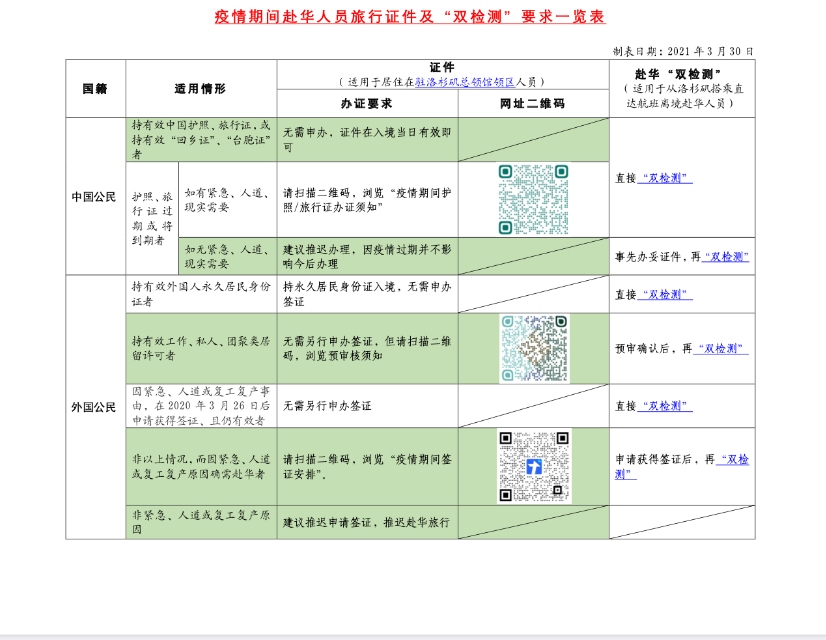
Task: Click QR code for 护照/旅行证办证须知
Action: (533, 199)
